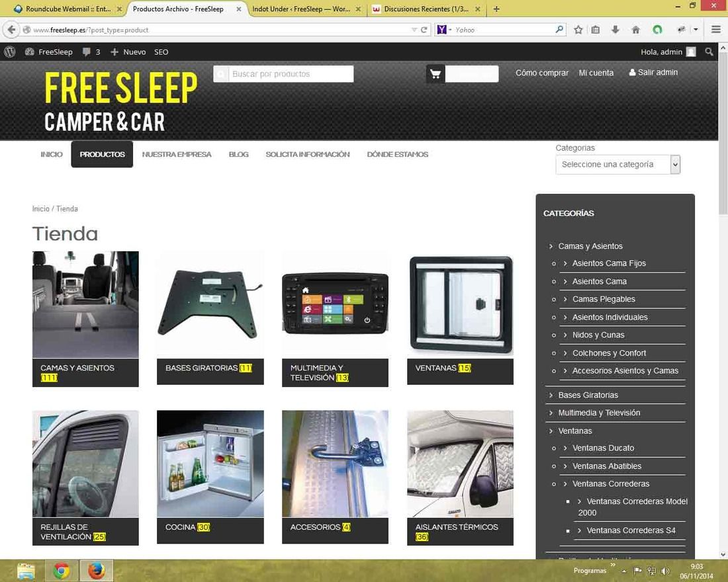Open the bookmarks list icon
This screenshot has height=582, width=728.
[596, 30]
